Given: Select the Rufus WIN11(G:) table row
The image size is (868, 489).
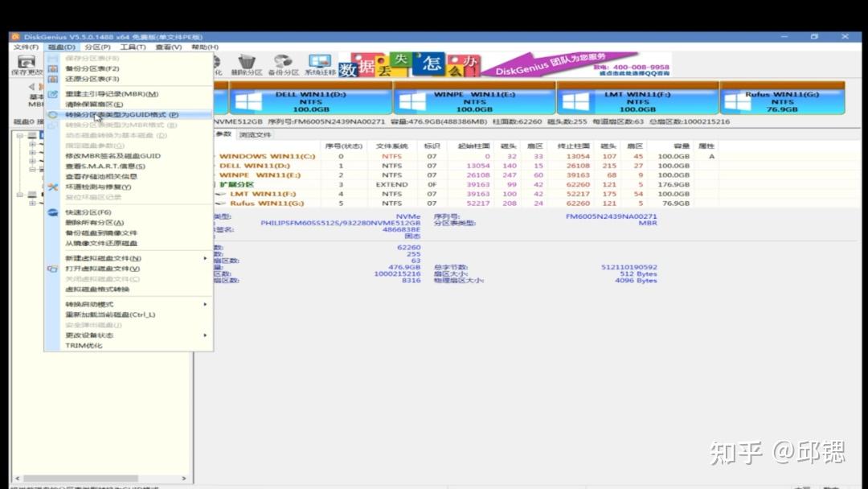Looking at the screenshot, I should pos(465,203).
